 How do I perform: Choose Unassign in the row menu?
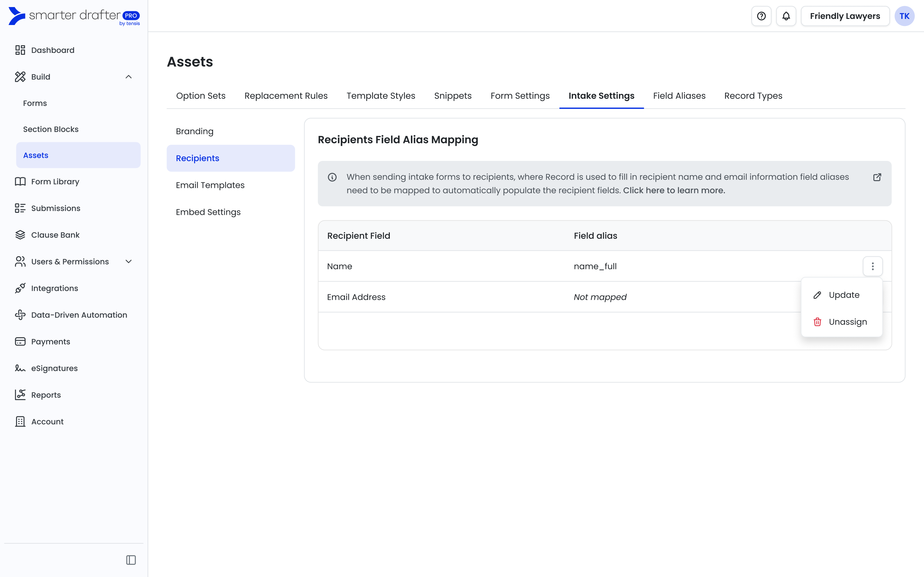click(847, 322)
